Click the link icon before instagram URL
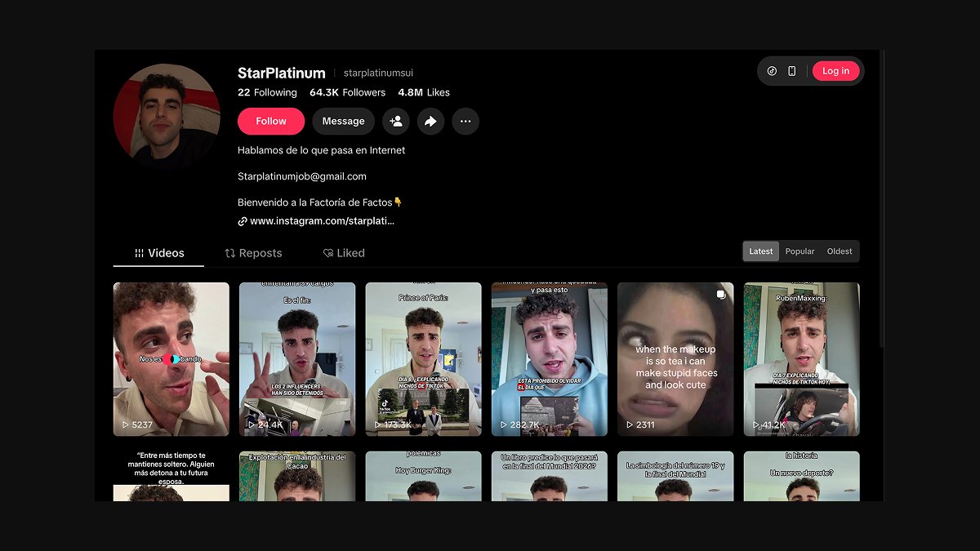The image size is (980, 551). coord(243,221)
